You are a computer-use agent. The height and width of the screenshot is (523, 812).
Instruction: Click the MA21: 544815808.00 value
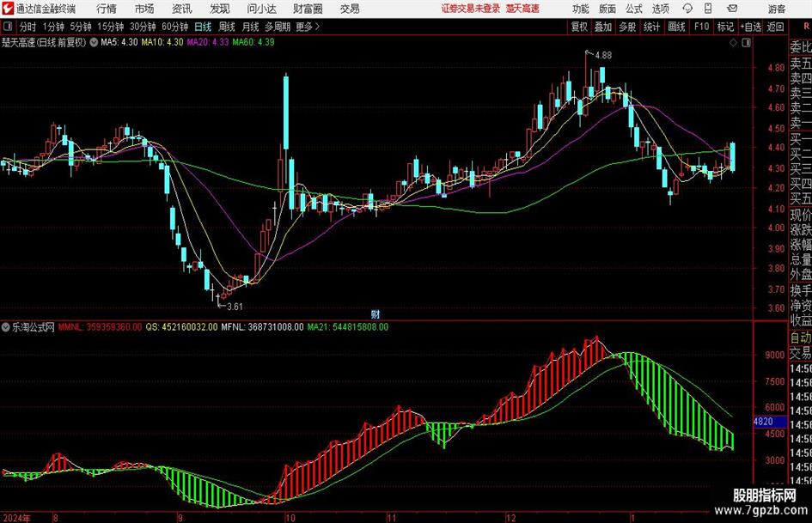347,327
